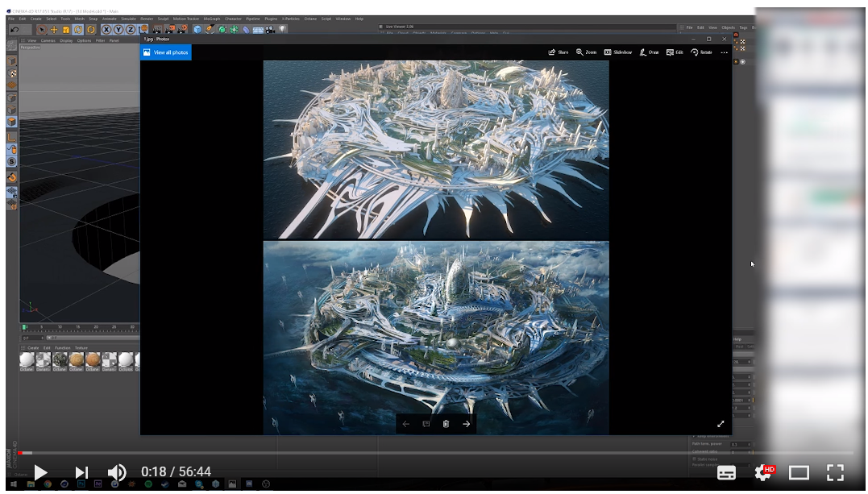The image size is (868, 494).
Task: Select the Scale tool in Cinema 4D
Action: click(66, 29)
